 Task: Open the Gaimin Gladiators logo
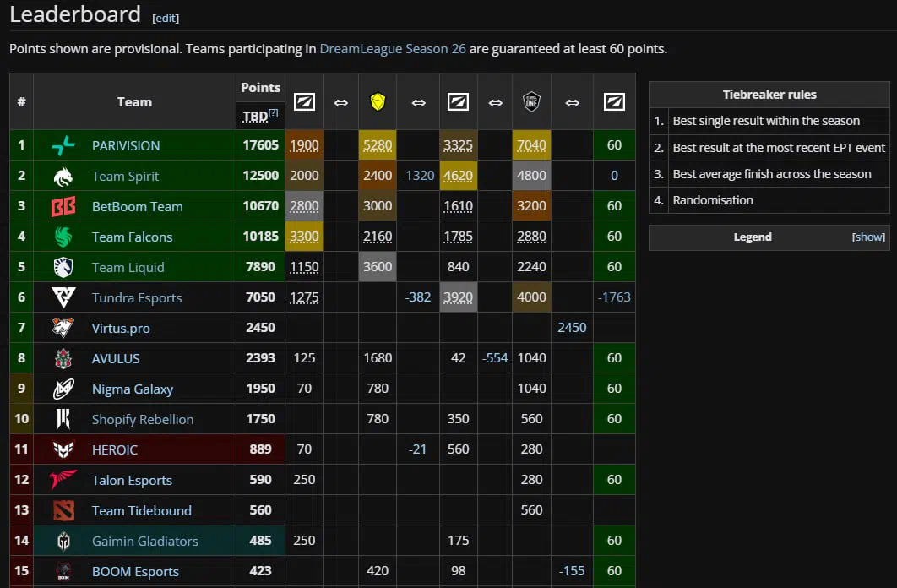[x=63, y=541]
